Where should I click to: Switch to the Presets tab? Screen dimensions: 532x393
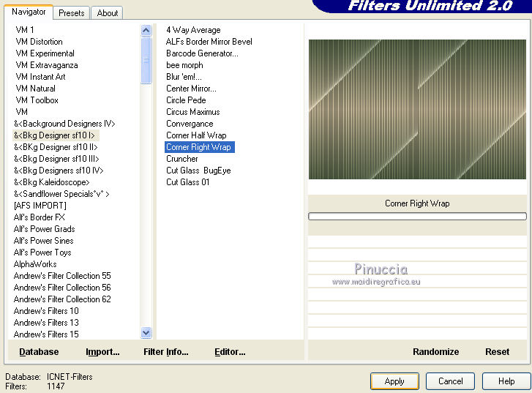pos(71,13)
